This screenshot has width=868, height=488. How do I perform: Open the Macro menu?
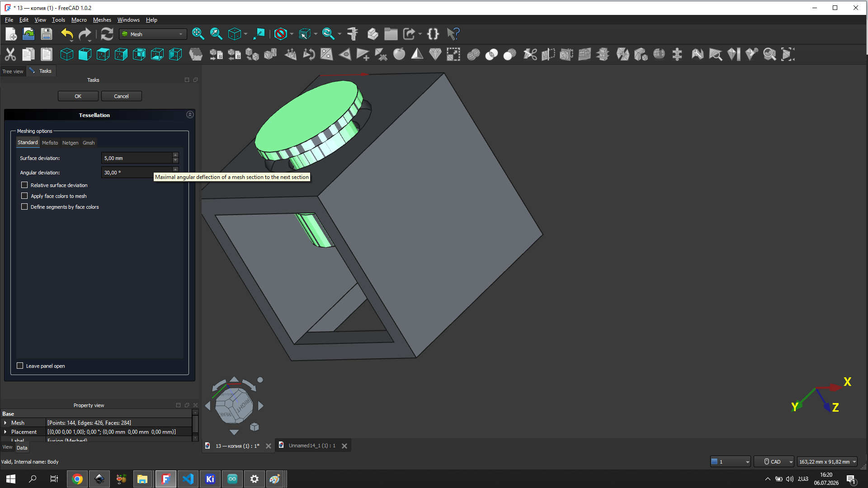click(79, 20)
